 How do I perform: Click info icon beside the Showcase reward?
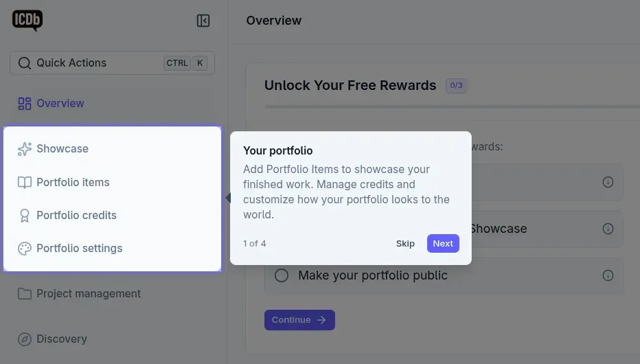608,229
